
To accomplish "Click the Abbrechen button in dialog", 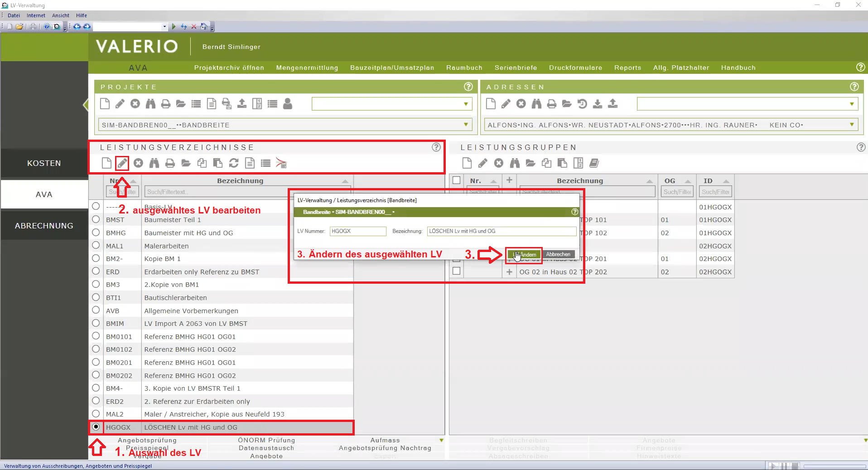I will pyautogui.click(x=558, y=254).
